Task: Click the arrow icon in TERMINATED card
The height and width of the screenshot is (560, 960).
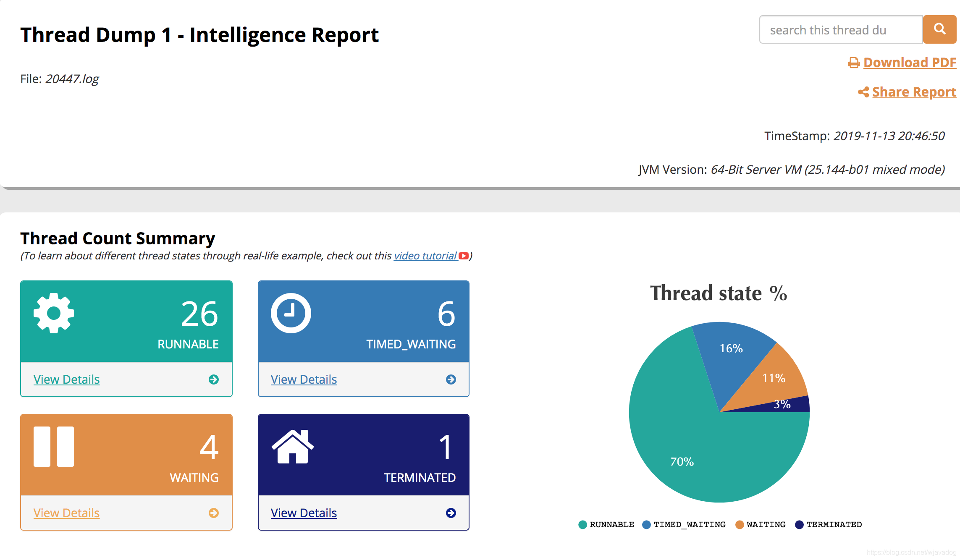Action: pos(451,513)
